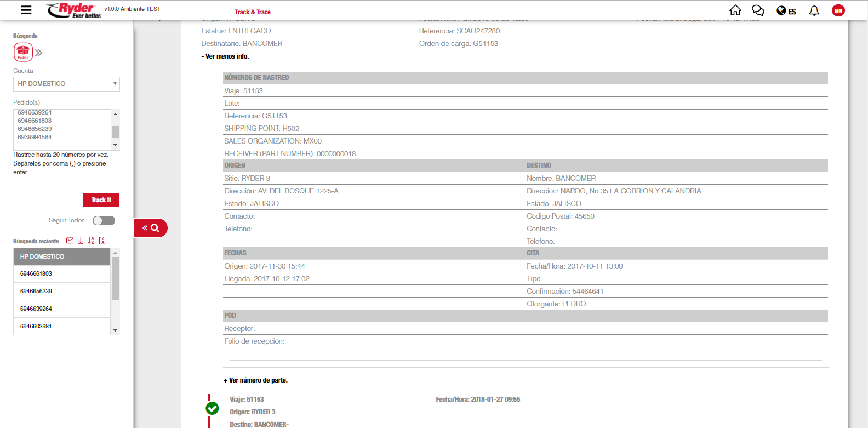Click the download arrow icon in recent searches
This screenshot has width=868, height=428.
pos(81,241)
